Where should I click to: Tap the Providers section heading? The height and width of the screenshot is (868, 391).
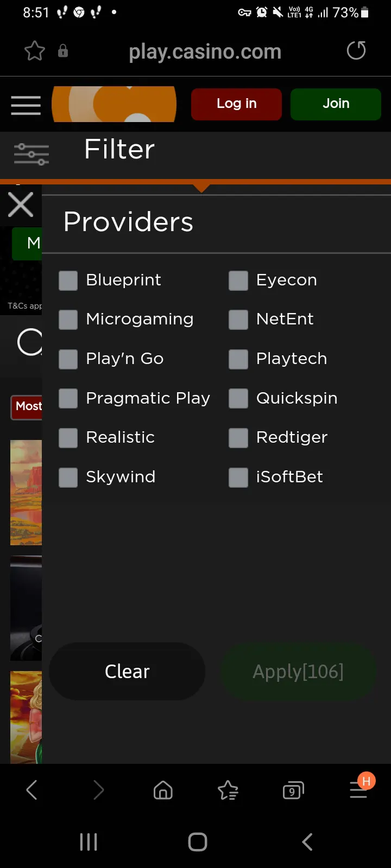pyautogui.click(x=128, y=221)
